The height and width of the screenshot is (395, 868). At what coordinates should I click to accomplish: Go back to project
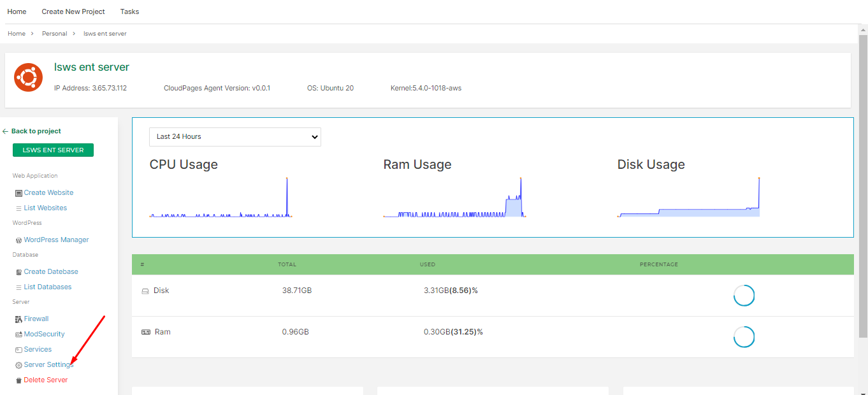[31, 131]
